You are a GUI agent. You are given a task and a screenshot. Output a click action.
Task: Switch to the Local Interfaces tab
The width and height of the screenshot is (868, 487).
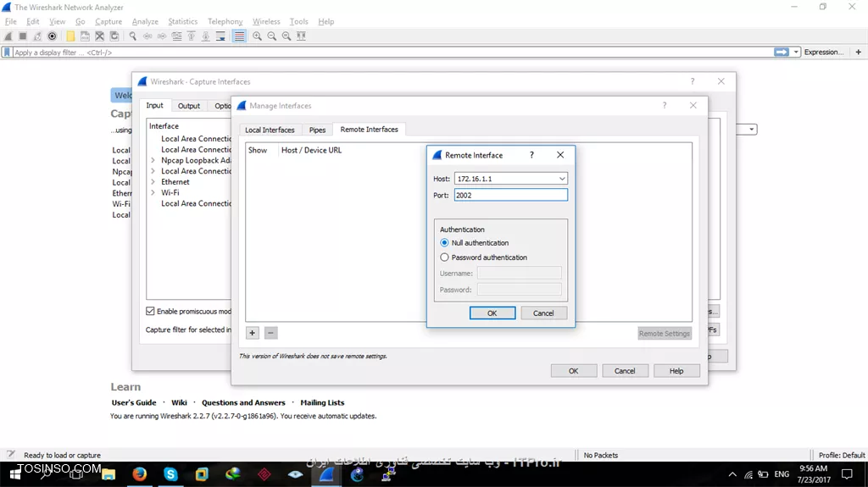270,130
